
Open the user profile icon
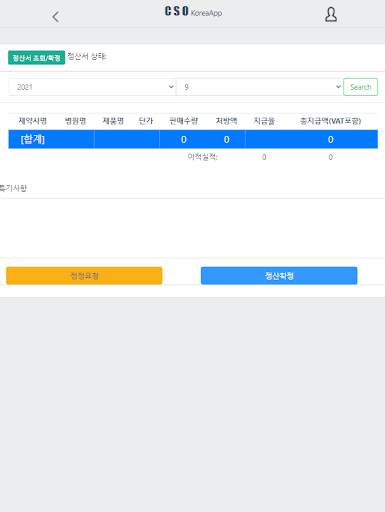click(x=331, y=15)
